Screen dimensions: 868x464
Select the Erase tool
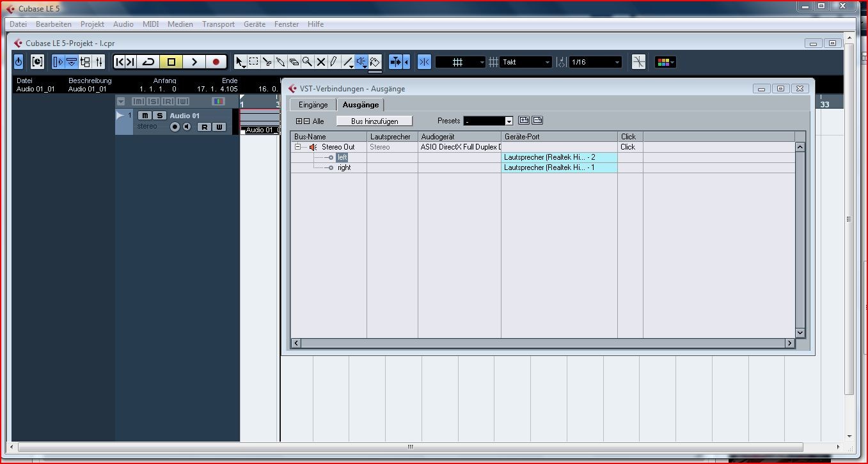coord(294,62)
